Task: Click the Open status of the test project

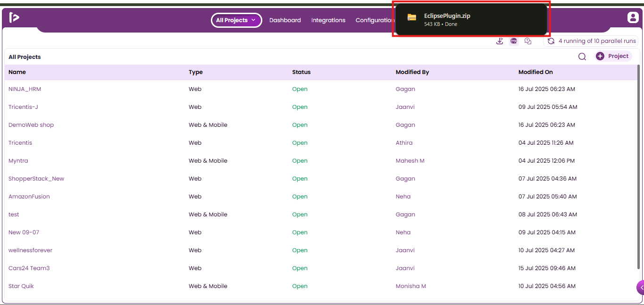Action: (300, 214)
